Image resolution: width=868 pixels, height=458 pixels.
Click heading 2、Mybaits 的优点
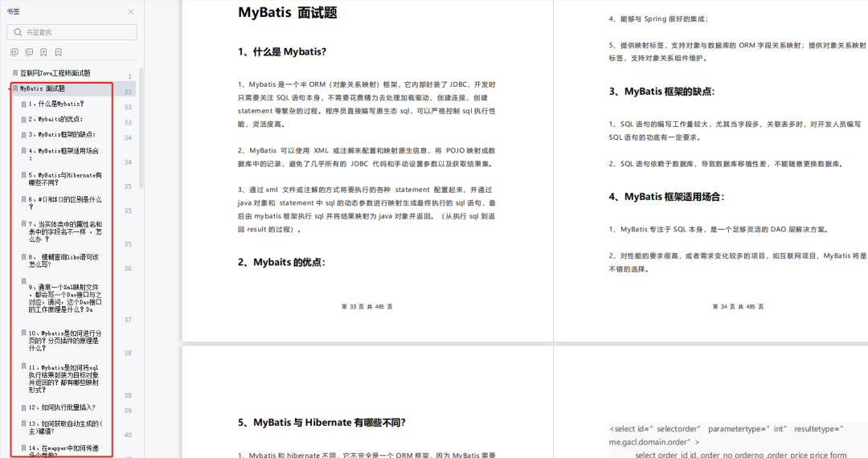(x=281, y=262)
